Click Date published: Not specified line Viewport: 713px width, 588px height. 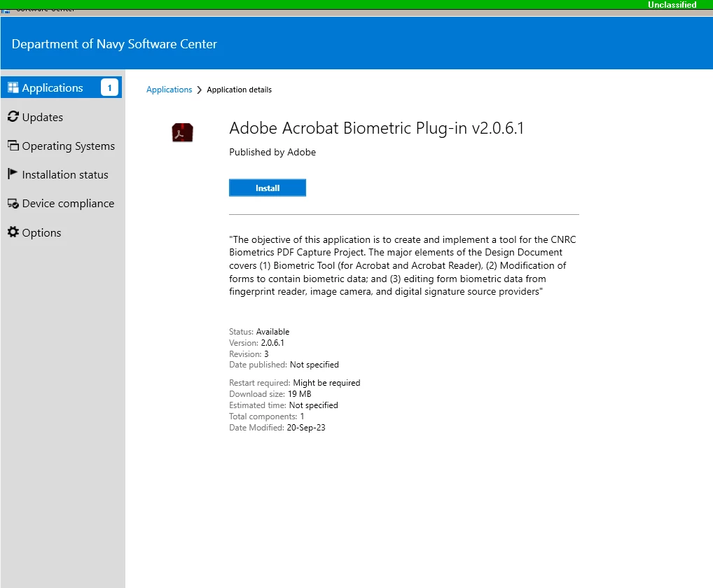(284, 365)
